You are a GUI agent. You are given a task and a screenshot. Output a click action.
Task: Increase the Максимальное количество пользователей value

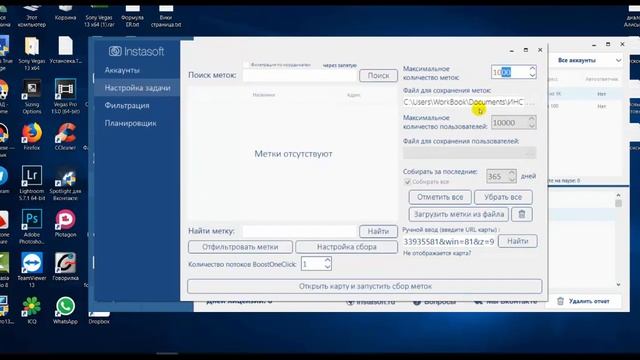[531, 119]
